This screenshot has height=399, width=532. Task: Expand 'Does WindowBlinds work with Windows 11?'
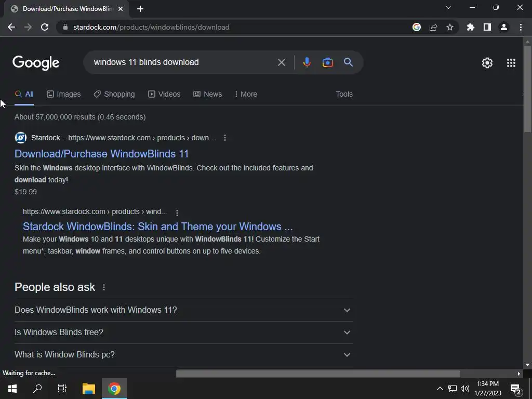pyautogui.click(x=183, y=310)
